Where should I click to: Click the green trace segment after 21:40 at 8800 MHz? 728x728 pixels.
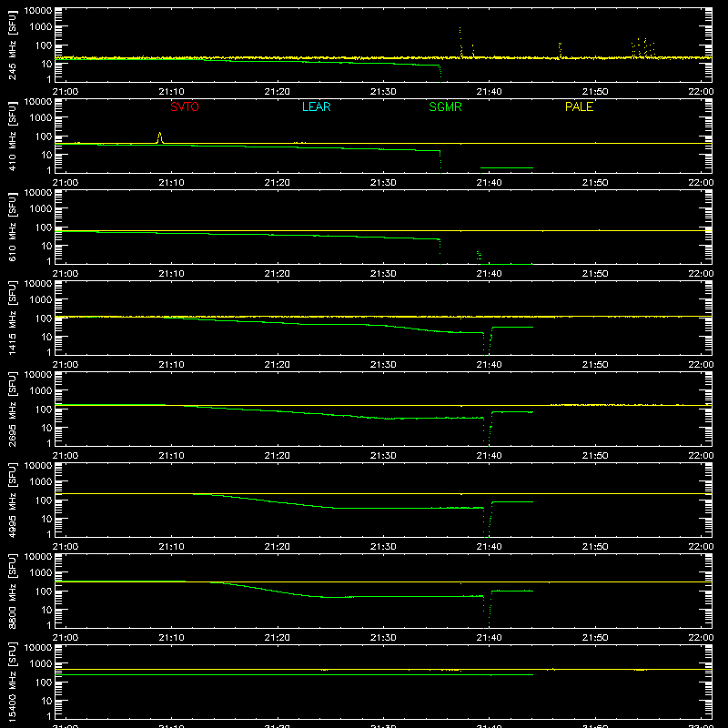(x=512, y=591)
